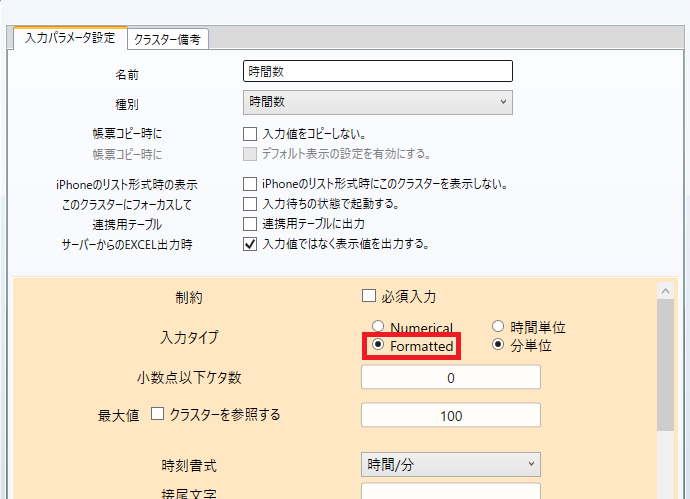Pick the 分単位 radio option
Screen dimensions: 690x499
[x=498, y=346]
